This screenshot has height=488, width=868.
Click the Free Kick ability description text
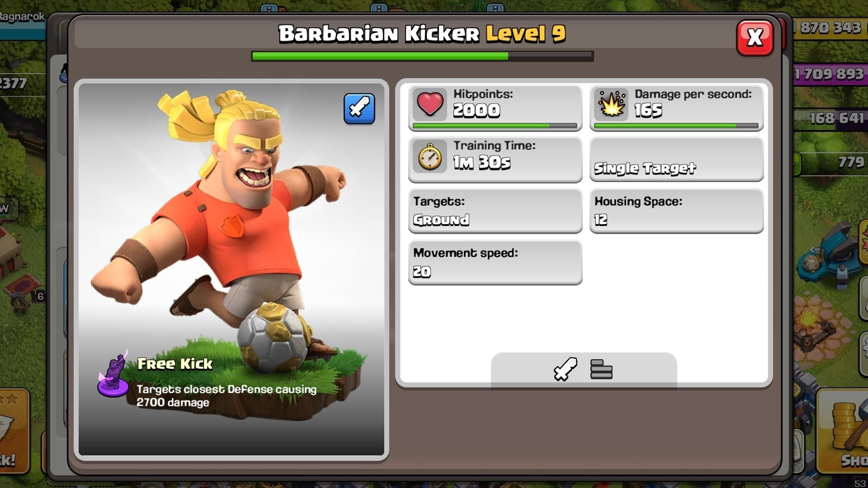coord(226,395)
